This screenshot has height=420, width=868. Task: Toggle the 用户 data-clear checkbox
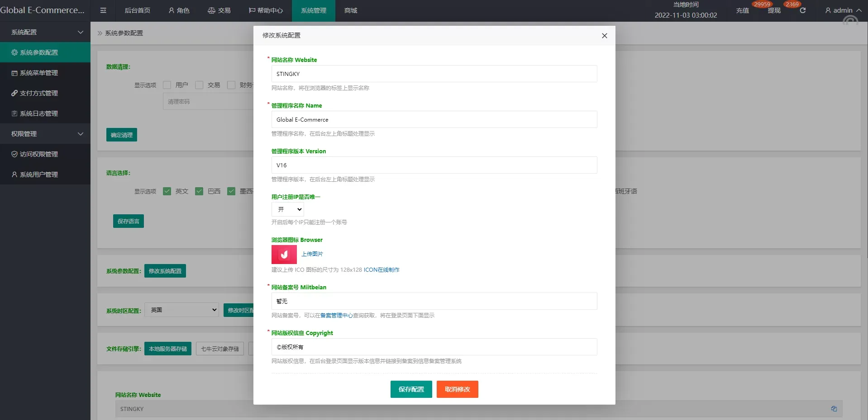point(167,85)
